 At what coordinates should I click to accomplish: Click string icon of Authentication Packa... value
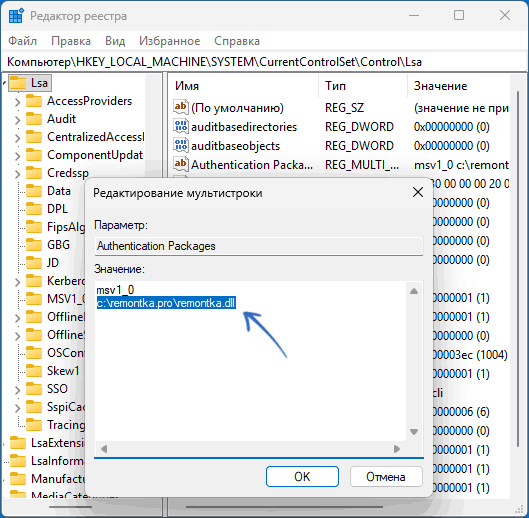point(180,164)
